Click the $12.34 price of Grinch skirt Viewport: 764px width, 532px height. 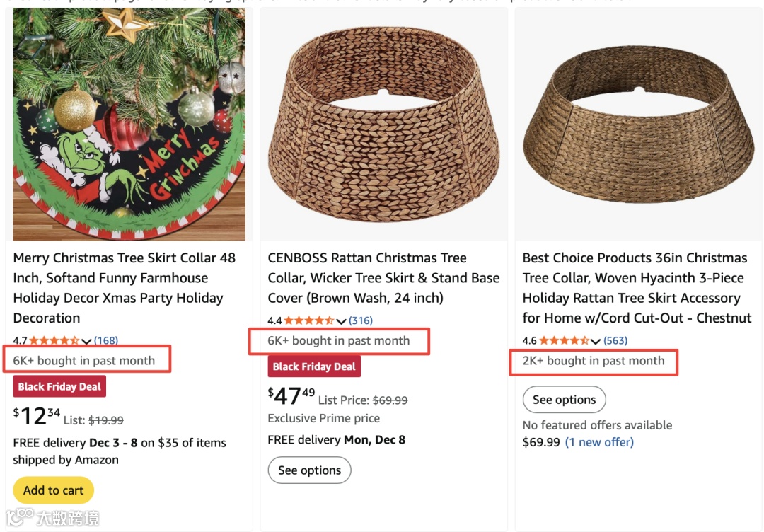[x=36, y=416]
